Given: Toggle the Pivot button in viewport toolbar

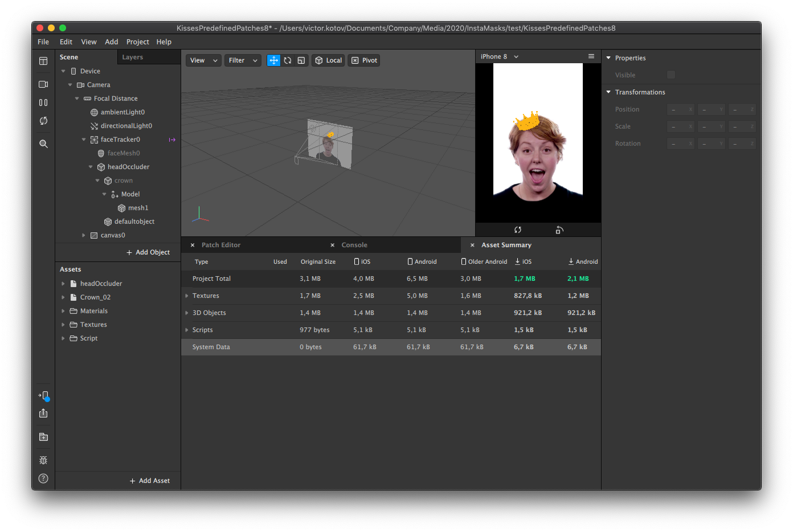Looking at the screenshot, I should click(365, 60).
